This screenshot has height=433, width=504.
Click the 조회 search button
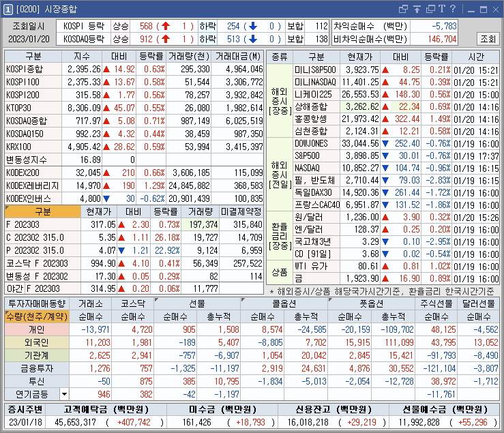[488, 39]
